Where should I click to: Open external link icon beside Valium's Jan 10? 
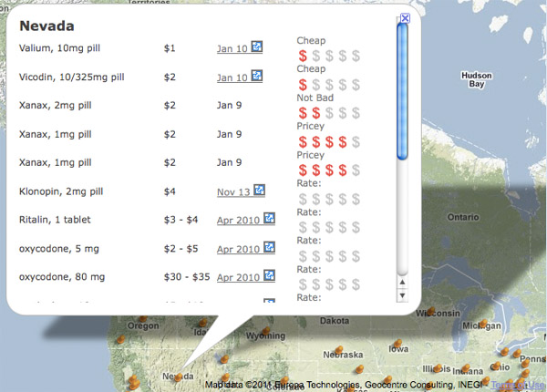click(257, 46)
